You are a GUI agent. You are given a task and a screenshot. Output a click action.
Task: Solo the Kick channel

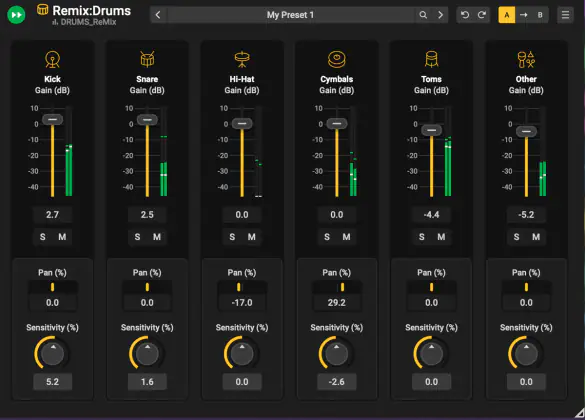pyautogui.click(x=43, y=237)
